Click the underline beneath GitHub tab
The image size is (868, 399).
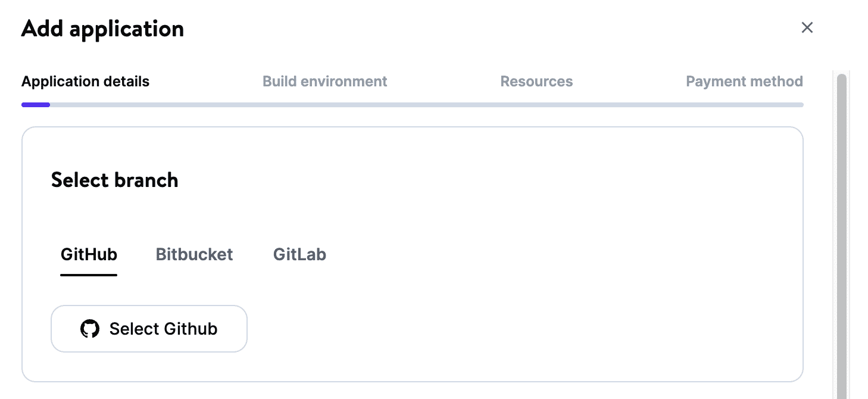click(x=88, y=275)
